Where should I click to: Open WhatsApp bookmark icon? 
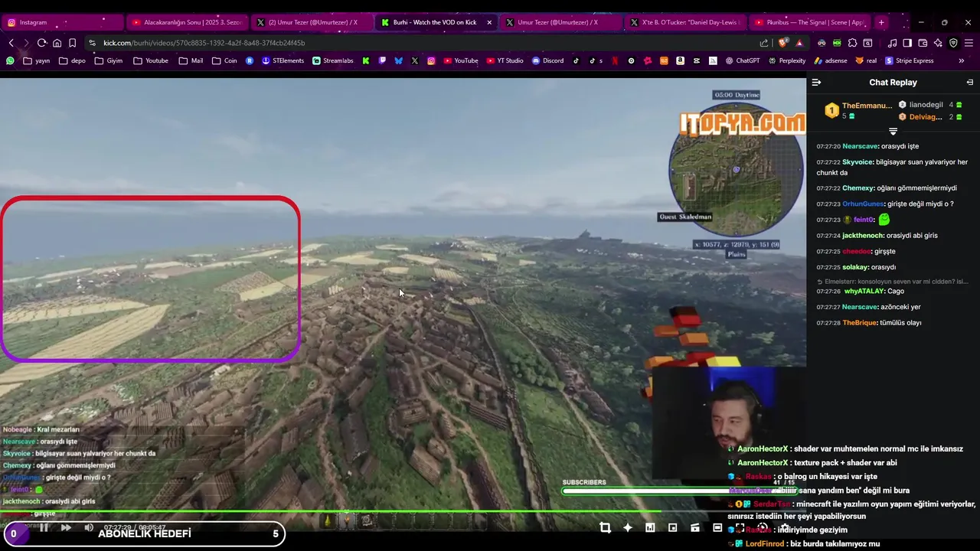click(x=10, y=60)
